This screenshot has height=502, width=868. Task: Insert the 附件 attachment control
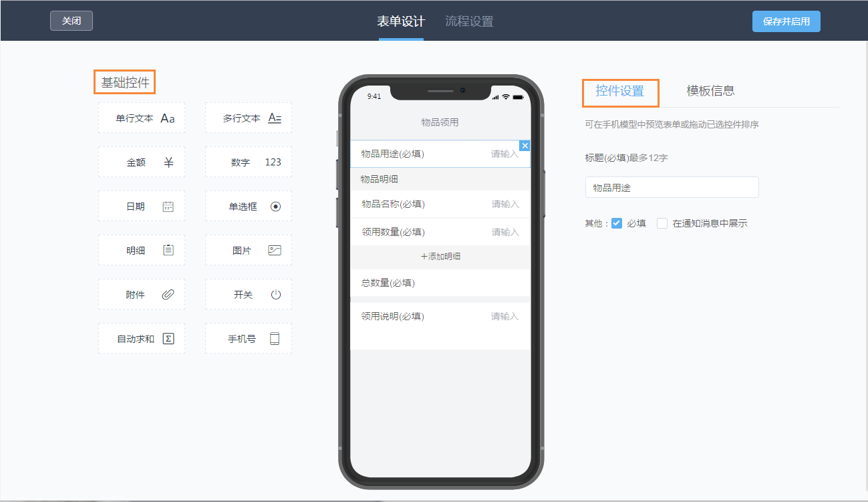[141, 294]
